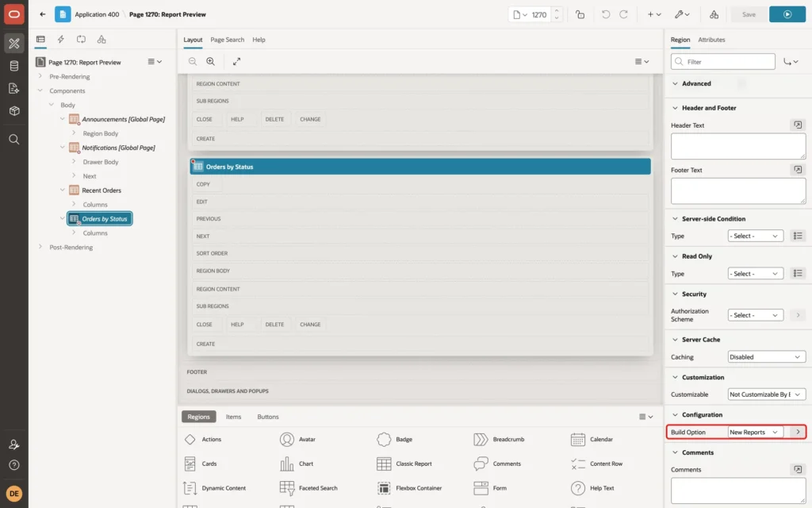
Task: Open the Comments code editor icon
Action: pos(798,469)
